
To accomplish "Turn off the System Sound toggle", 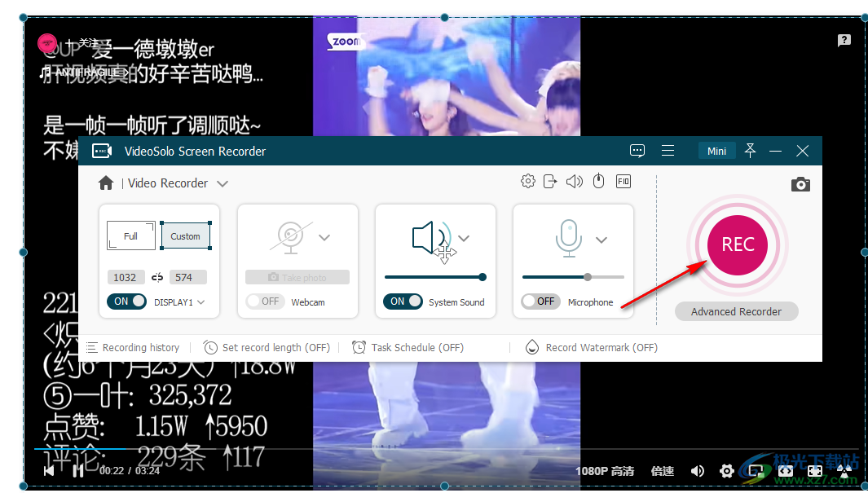I will [x=403, y=302].
